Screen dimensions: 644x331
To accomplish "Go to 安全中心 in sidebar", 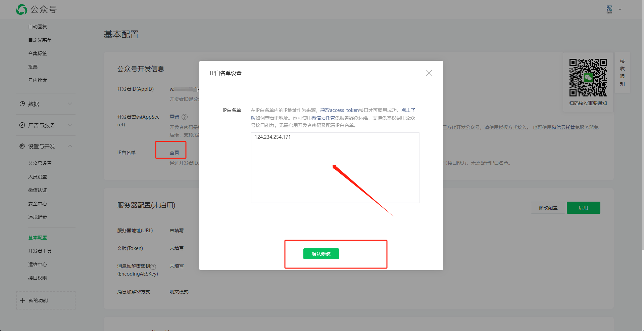I will coord(38,204).
